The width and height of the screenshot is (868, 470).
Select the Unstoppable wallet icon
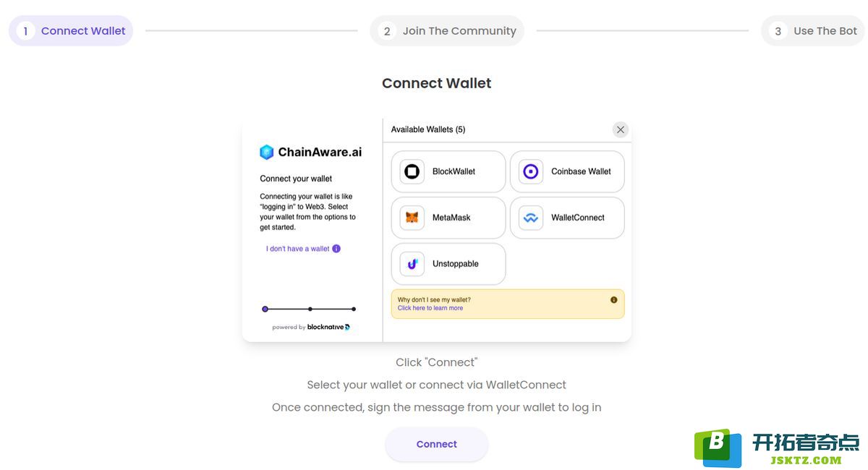click(412, 264)
